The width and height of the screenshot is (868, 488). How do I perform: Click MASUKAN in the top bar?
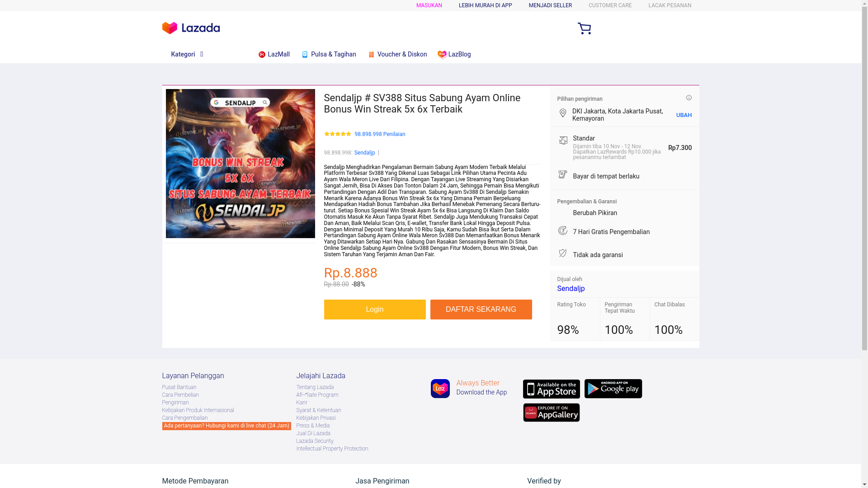(x=429, y=5)
